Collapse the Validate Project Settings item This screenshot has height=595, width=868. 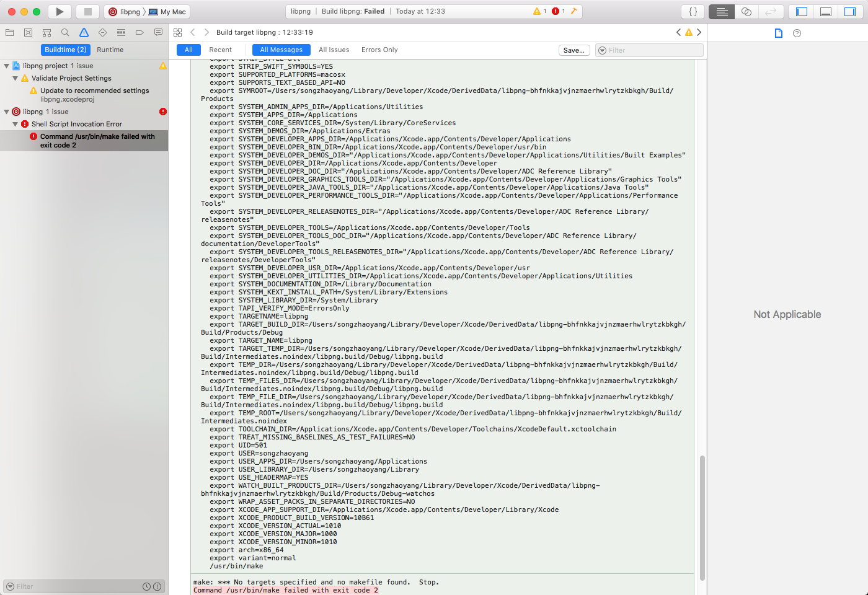pyautogui.click(x=14, y=78)
